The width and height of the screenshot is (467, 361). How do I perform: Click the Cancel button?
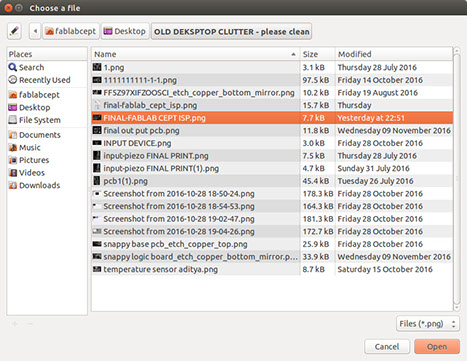(x=387, y=347)
